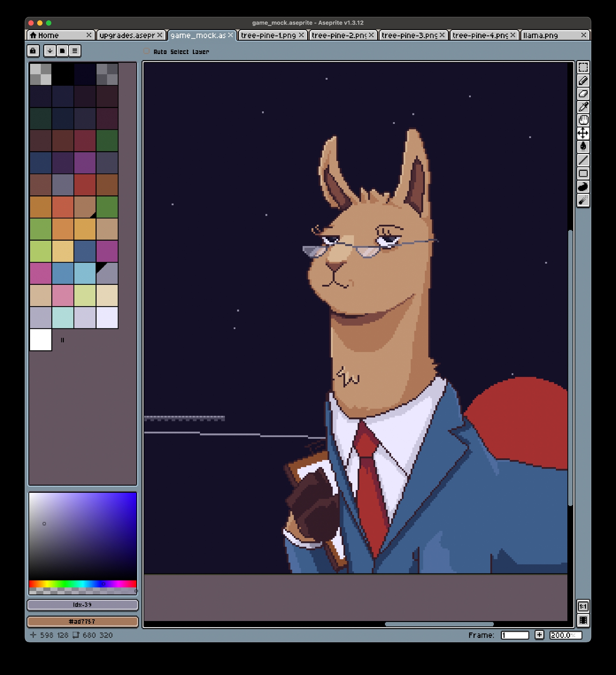Open the upgrades.aseprite tab
The image size is (616, 675).
coord(127,35)
